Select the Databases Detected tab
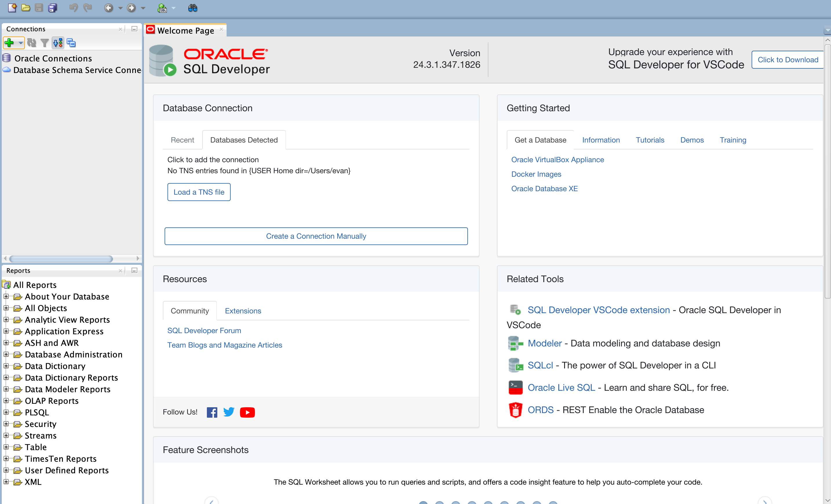 click(244, 140)
